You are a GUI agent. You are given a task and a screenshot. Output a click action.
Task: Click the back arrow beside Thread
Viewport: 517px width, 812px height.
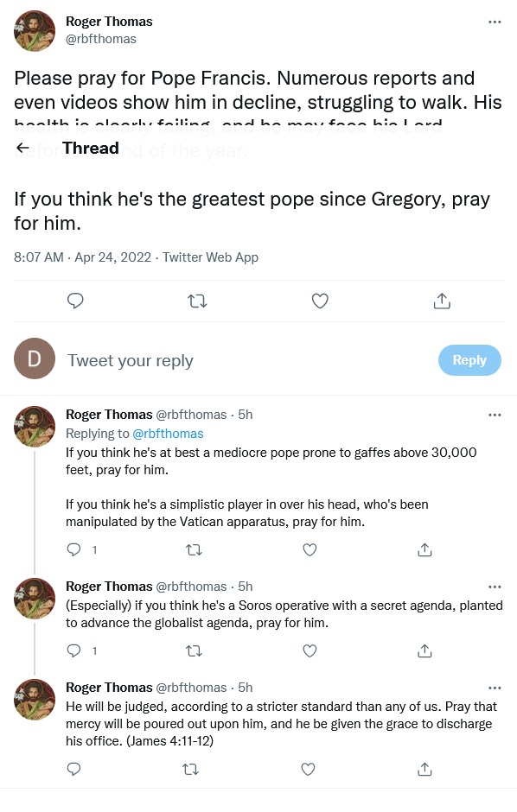pyautogui.click(x=22, y=148)
